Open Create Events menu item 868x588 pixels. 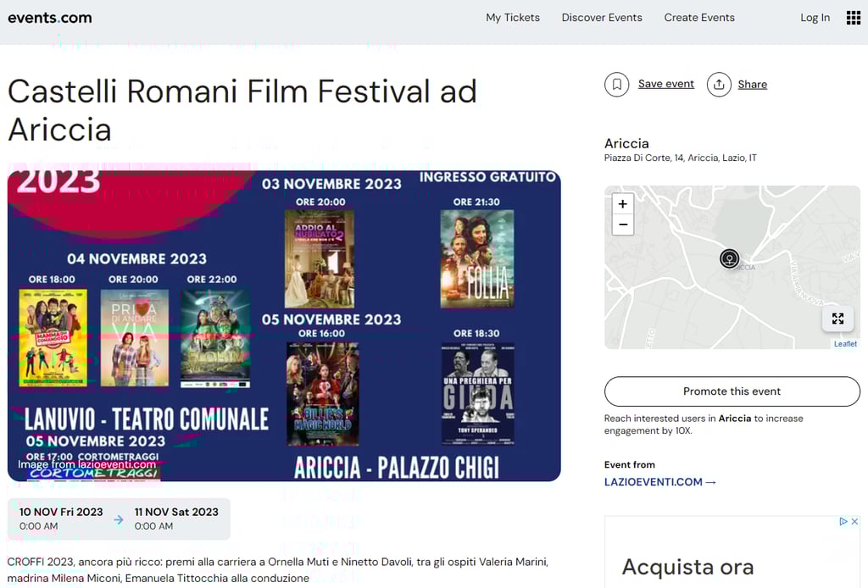[699, 18]
